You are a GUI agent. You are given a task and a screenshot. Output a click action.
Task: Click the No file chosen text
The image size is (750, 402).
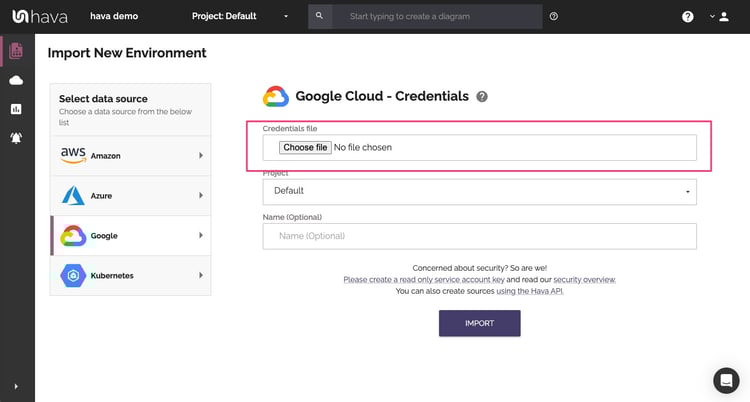[363, 147]
